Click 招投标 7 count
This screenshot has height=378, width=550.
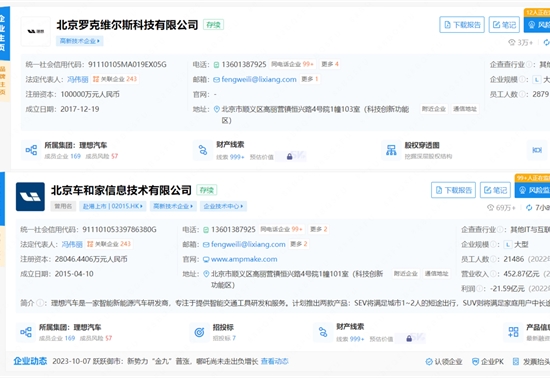pyautogui.click(x=224, y=338)
